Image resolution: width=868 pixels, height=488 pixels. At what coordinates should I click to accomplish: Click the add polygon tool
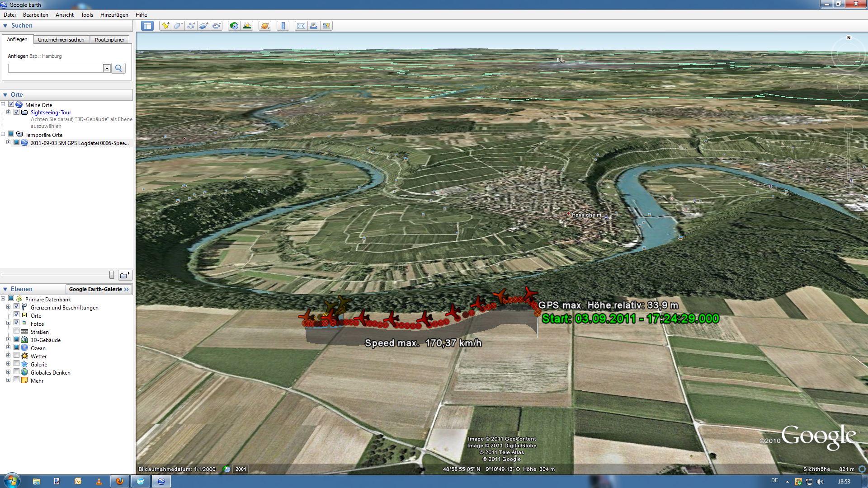(178, 26)
